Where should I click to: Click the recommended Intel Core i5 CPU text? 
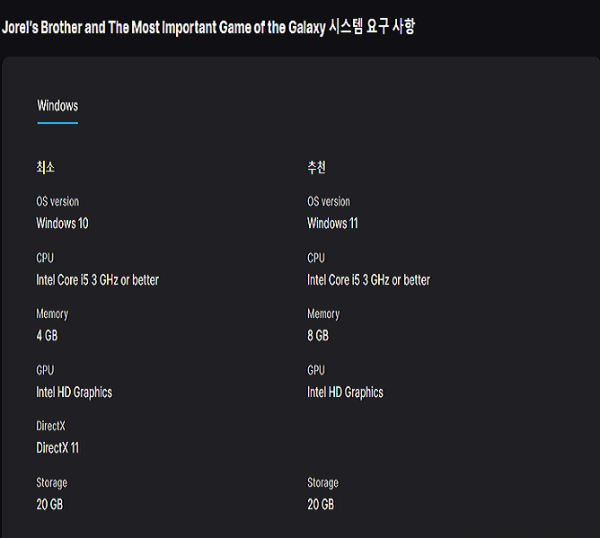coord(368,280)
